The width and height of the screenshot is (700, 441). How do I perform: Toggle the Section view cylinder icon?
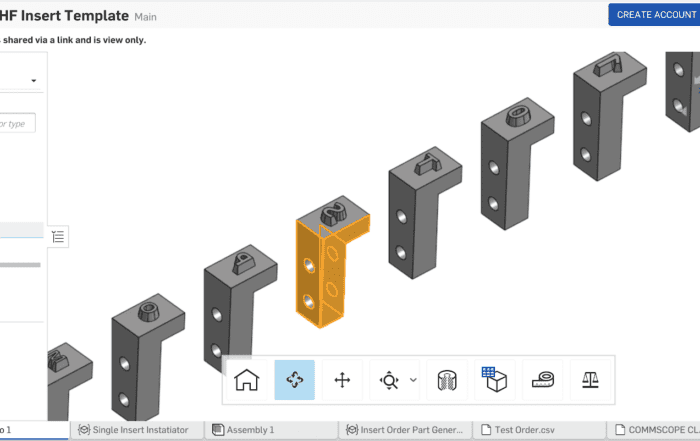click(x=447, y=380)
